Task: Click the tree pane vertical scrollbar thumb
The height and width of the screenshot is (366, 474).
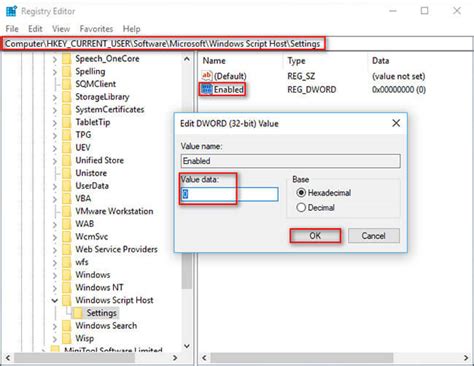Action: 187,272
